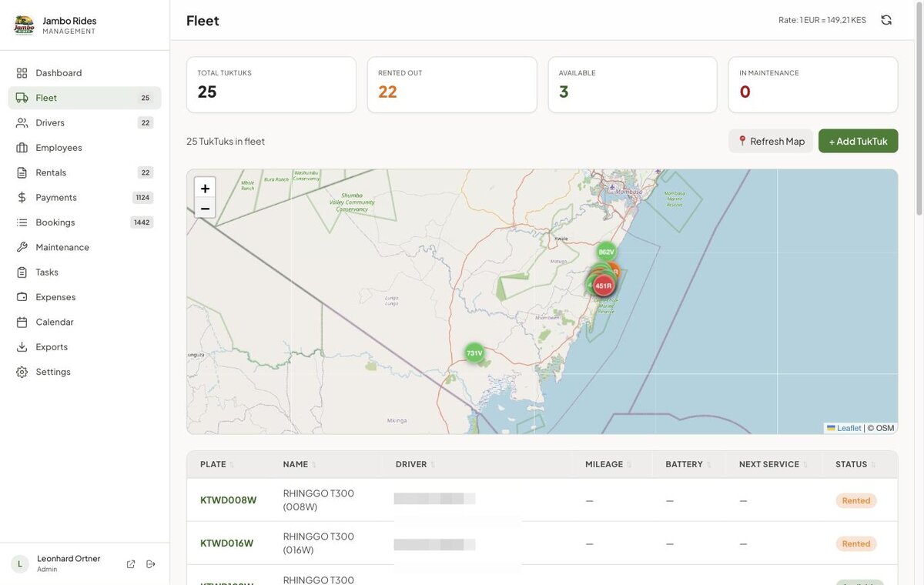Select the 451R red map marker
Viewport: 924px width, 585px height.
604,286
